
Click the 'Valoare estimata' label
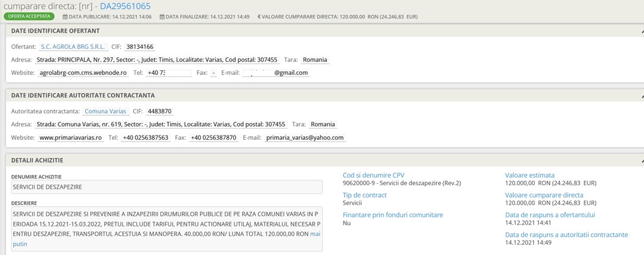[530, 175]
